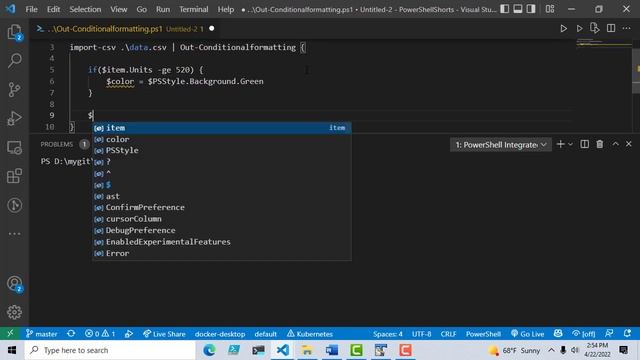Toggle panel layout icon in title bar

pos(518,9)
